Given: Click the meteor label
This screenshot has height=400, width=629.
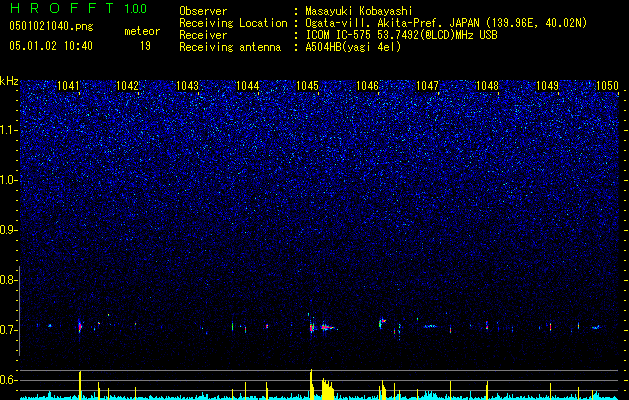Looking at the screenshot, I should click(x=142, y=31).
